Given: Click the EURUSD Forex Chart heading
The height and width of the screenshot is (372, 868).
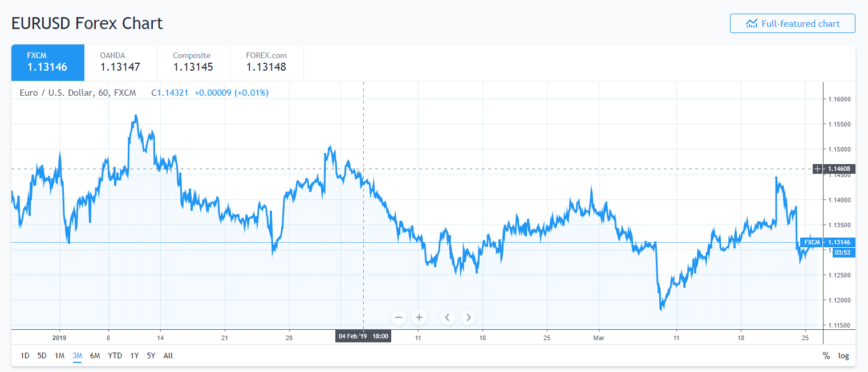Looking at the screenshot, I should (x=87, y=23).
